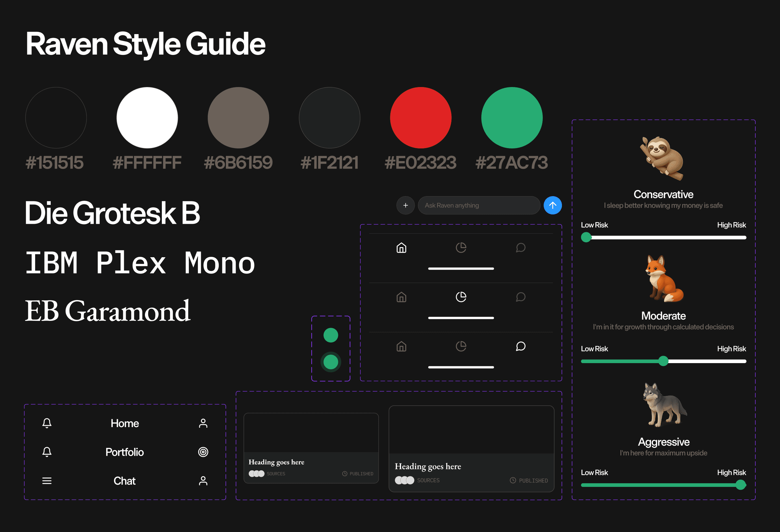Image resolution: width=780 pixels, height=532 pixels.
Task: Focus the Ask Raven anything input field
Action: (479, 205)
